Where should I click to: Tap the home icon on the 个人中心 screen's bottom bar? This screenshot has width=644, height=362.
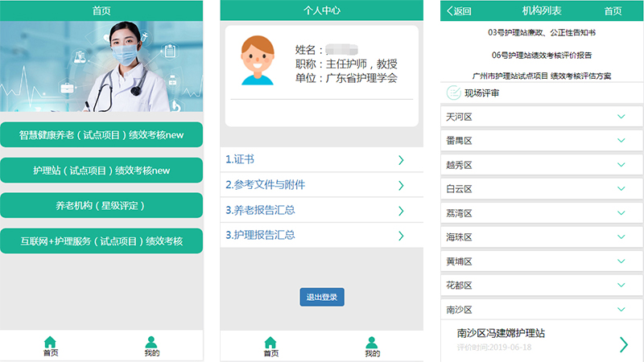pyautogui.click(x=270, y=342)
